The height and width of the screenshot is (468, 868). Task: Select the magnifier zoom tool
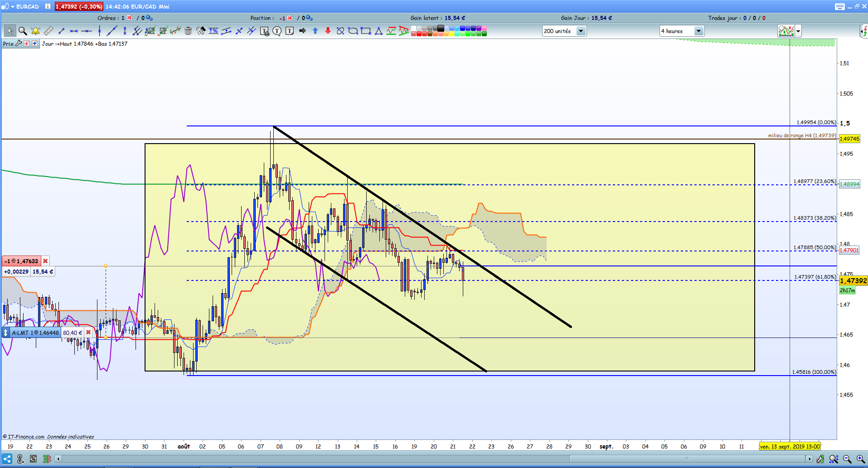coord(22,31)
